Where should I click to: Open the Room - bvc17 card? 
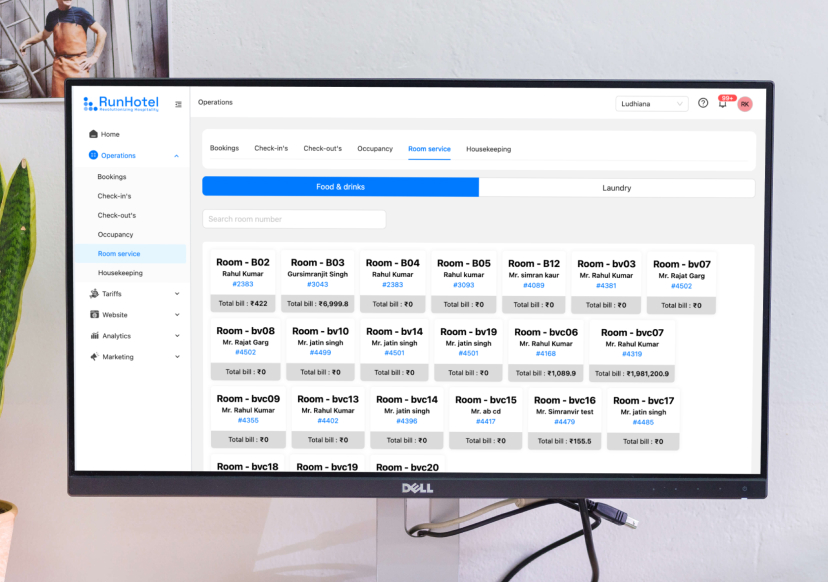pos(643,420)
